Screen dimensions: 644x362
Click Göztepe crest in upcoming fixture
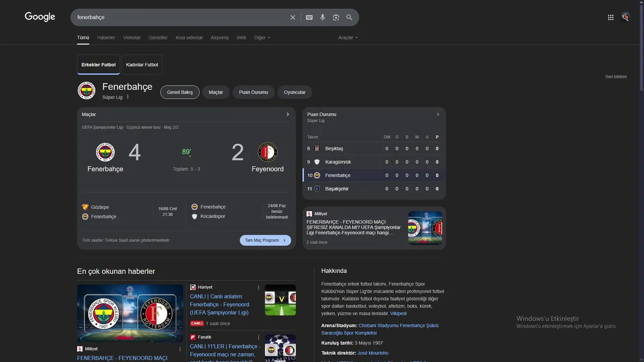coord(85,207)
